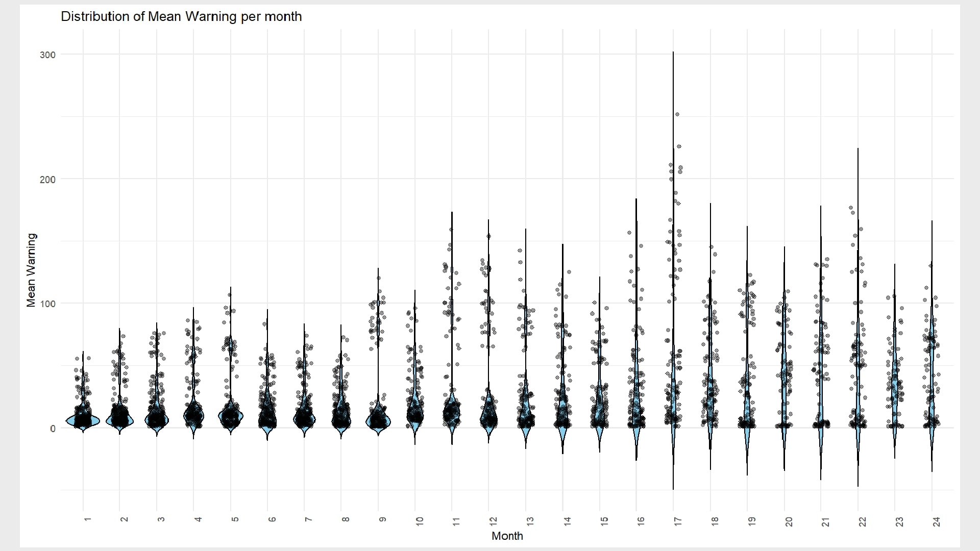The width and height of the screenshot is (980, 551).
Task: Click the blue violin body for month 1
Action: tap(83, 421)
